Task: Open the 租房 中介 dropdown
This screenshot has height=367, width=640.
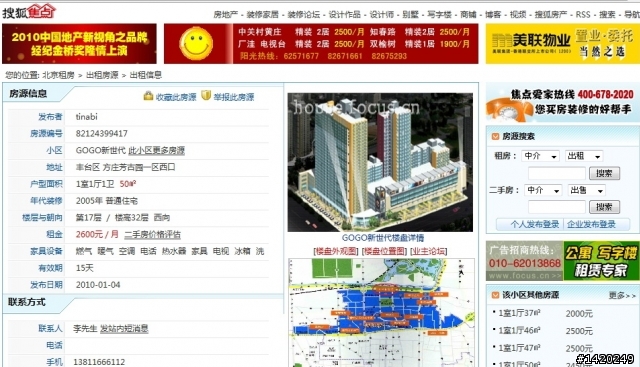Action: pos(540,156)
